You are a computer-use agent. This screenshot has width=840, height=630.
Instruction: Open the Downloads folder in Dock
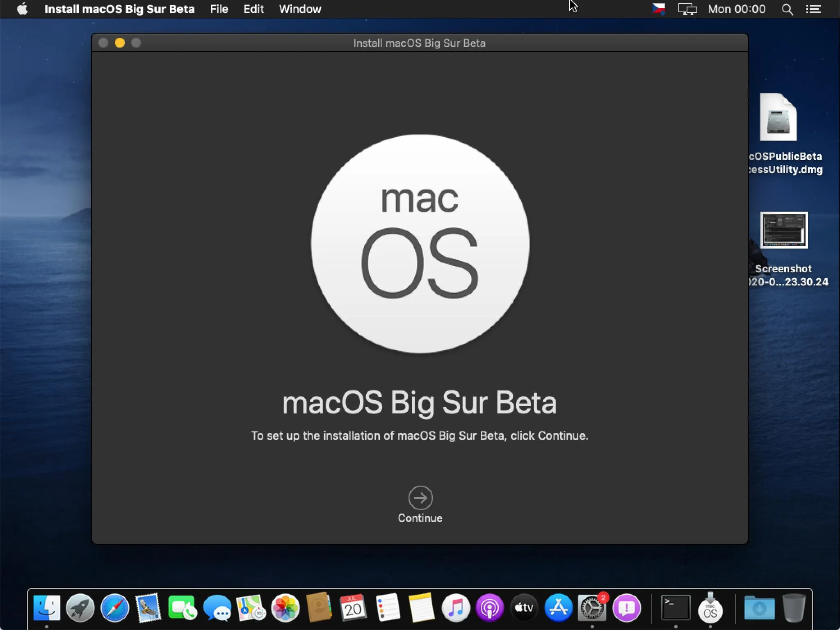click(x=759, y=607)
